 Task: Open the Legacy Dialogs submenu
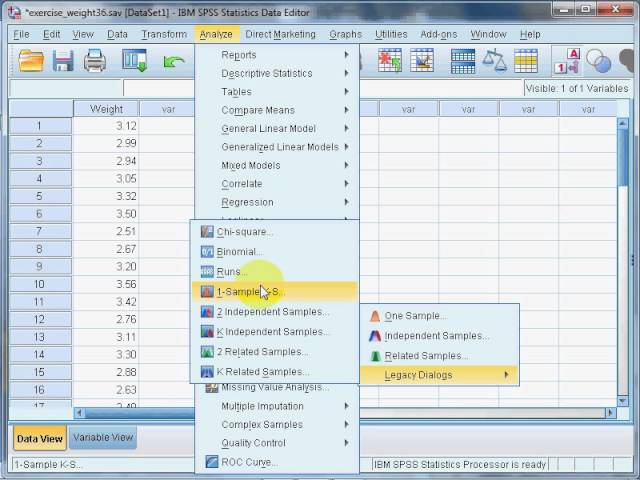click(x=439, y=375)
